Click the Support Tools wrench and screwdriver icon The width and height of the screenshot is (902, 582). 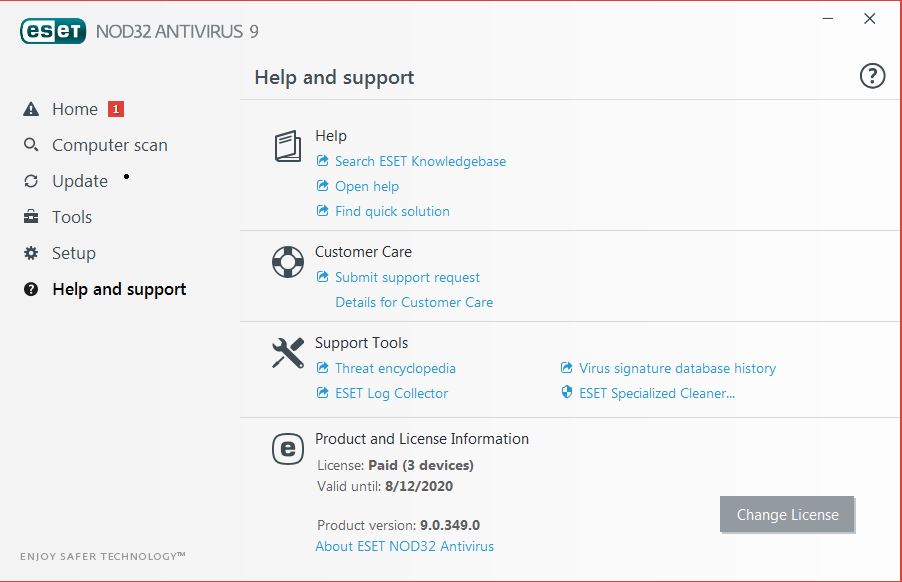point(288,353)
